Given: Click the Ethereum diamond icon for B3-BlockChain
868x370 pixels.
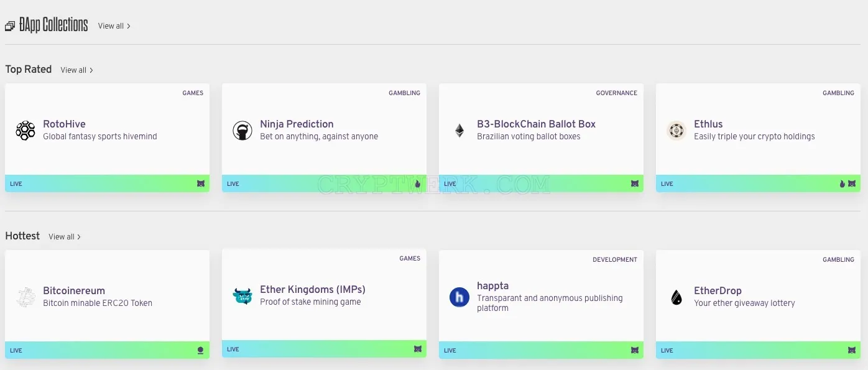Looking at the screenshot, I should coord(459,131).
